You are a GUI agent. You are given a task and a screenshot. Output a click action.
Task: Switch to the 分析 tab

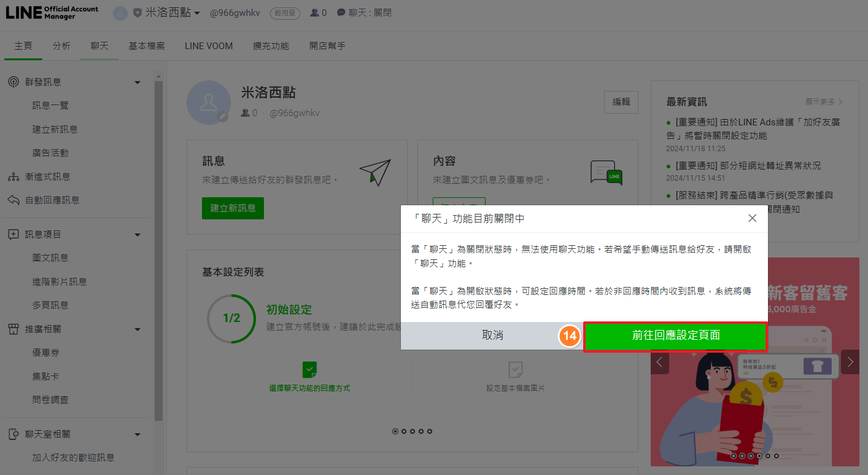(61, 46)
